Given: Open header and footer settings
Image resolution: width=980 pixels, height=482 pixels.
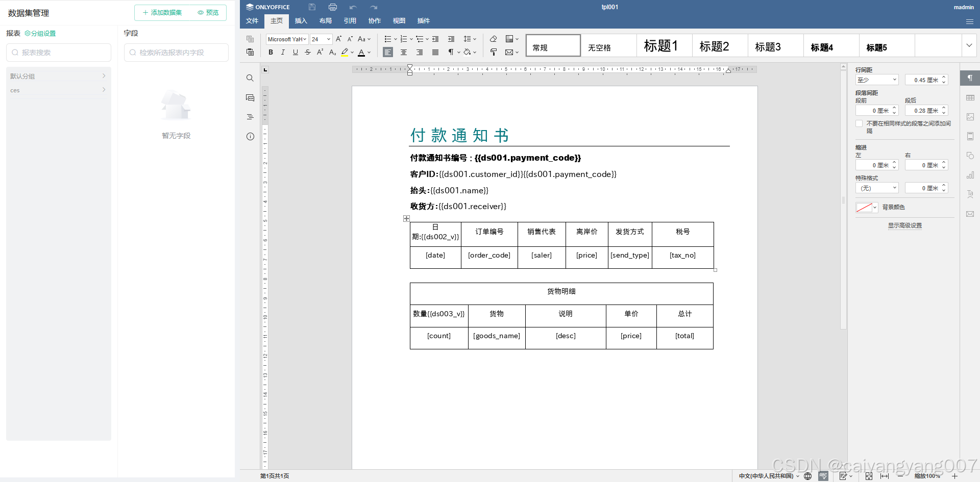Looking at the screenshot, I should tap(970, 136).
